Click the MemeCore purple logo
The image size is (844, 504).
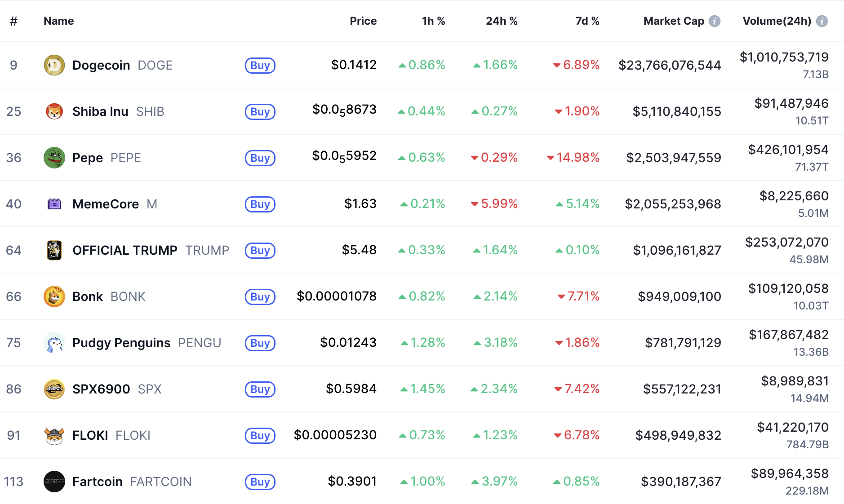tap(54, 204)
